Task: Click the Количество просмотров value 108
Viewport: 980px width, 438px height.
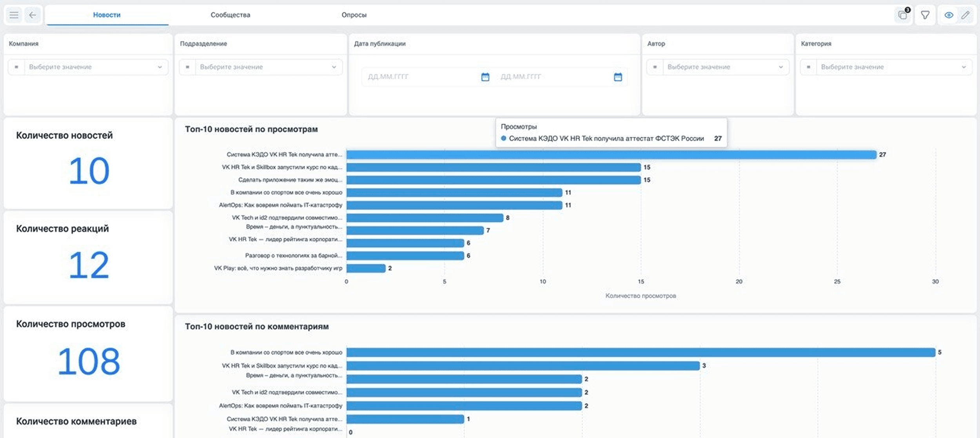Action: pos(89,362)
